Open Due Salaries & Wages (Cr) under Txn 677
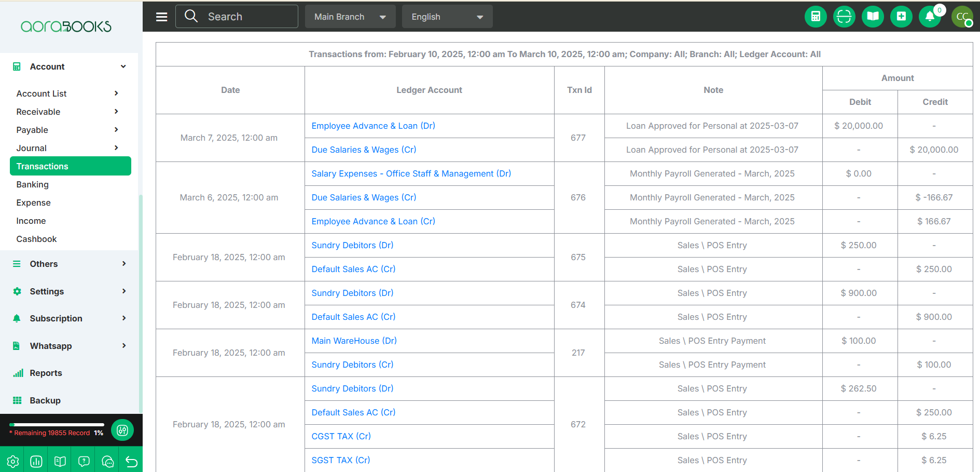 pyautogui.click(x=364, y=150)
